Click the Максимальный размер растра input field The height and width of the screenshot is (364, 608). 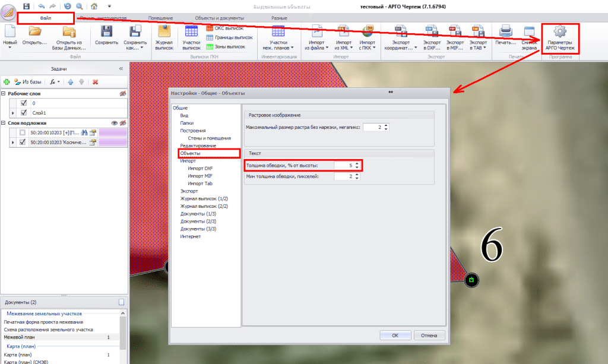coord(373,127)
